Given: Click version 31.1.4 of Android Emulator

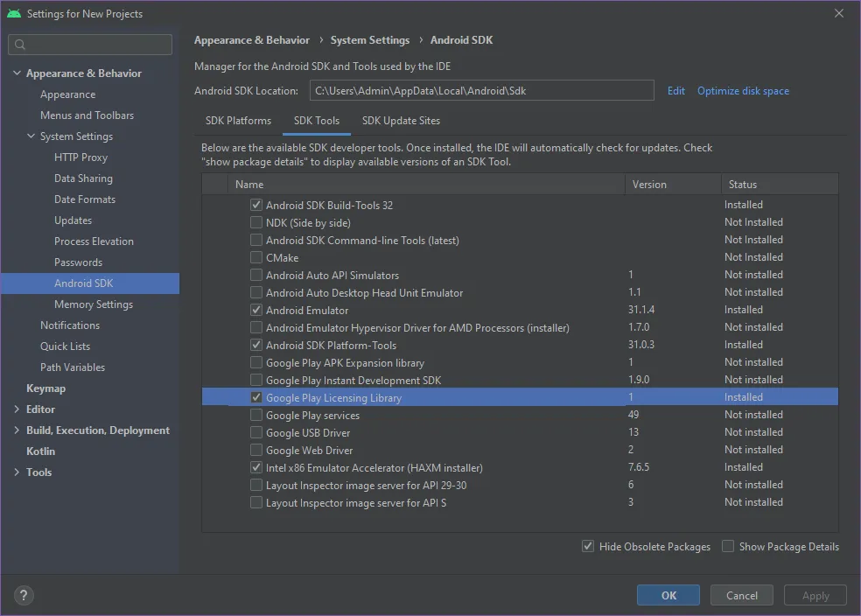Looking at the screenshot, I should pyautogui.click(x=641, y=310).
